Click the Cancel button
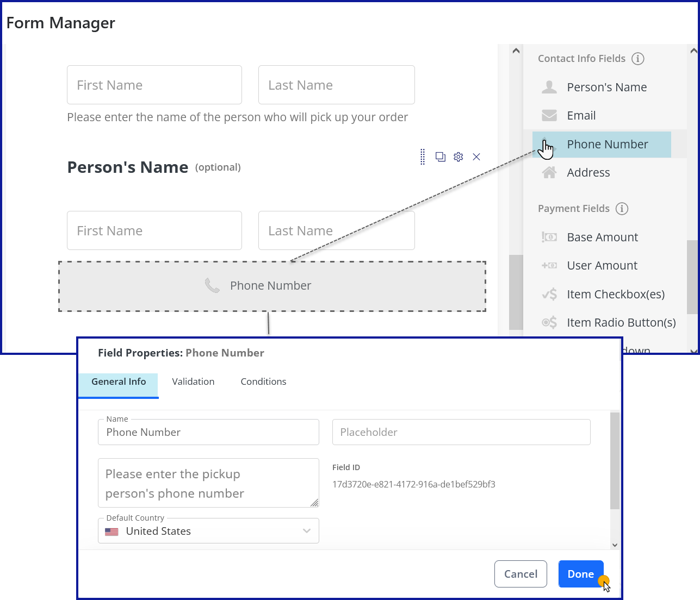The image size is (700, 600). coord(521,574)
